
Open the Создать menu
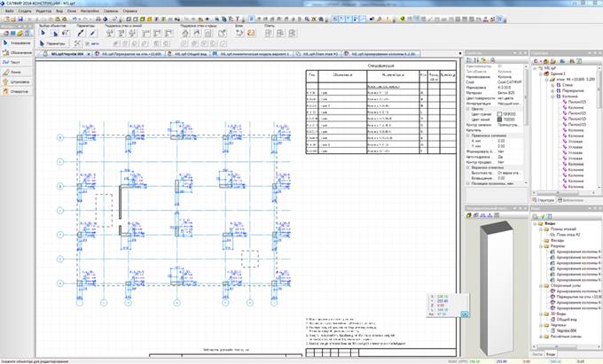pyautogui.click(x=25, y=12)
